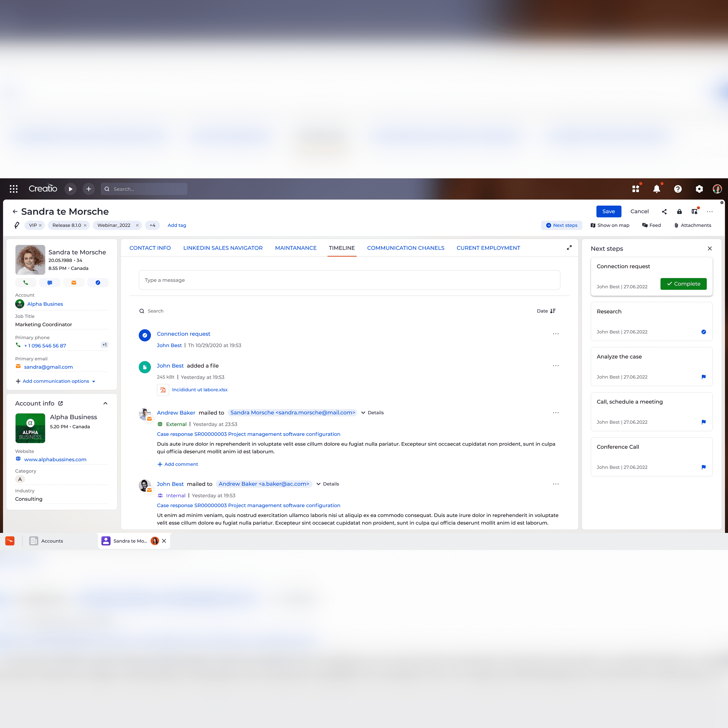Click the lock icon in header
The image size is (728, 728).
coord(679,211)
